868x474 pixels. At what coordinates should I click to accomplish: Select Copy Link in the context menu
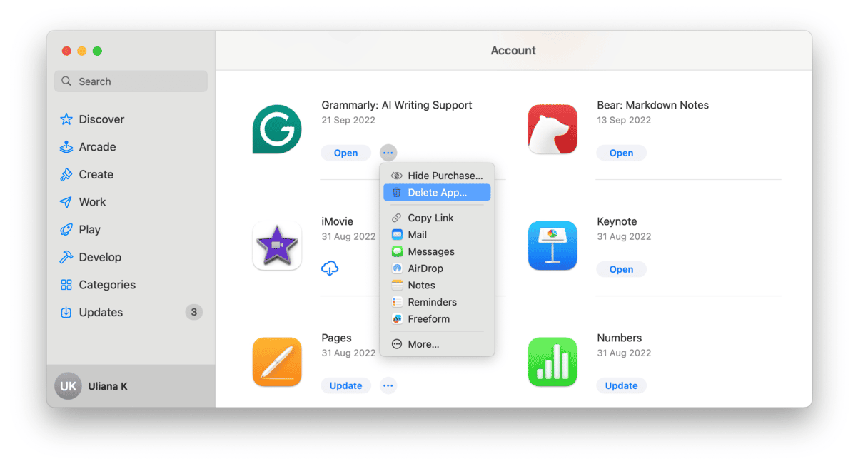pyautogui.click(x=437, y=218)
